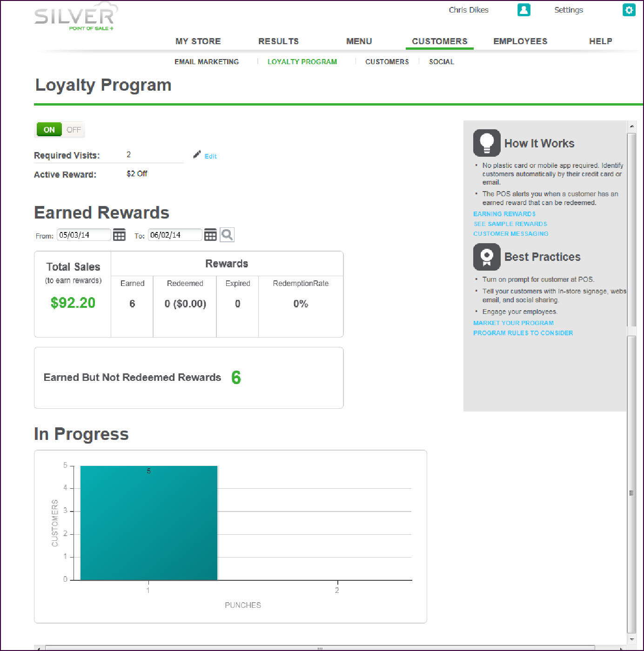Click the magnifier search icon for earned rewards

coord(227,235)
